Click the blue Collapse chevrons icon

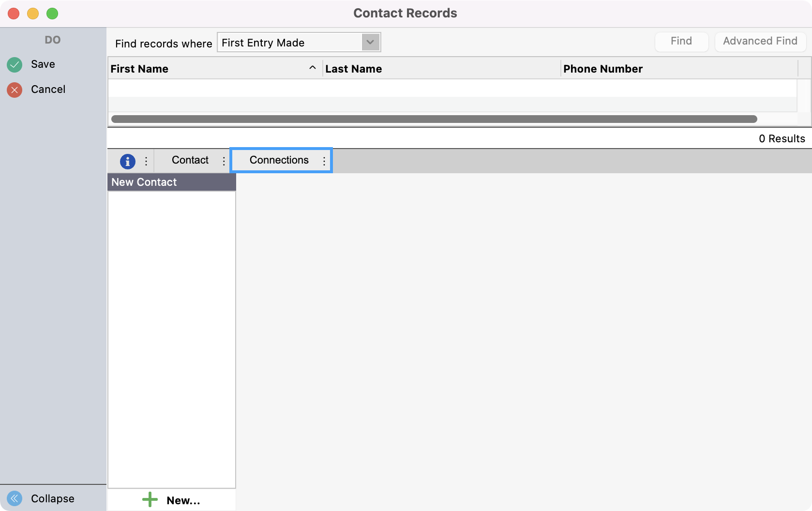(15, 498)
